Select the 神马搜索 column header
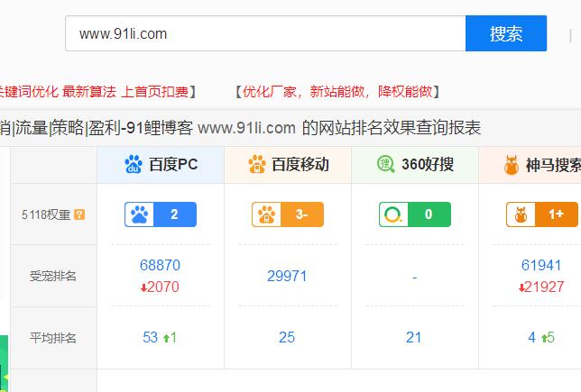 tap(530, 165)
